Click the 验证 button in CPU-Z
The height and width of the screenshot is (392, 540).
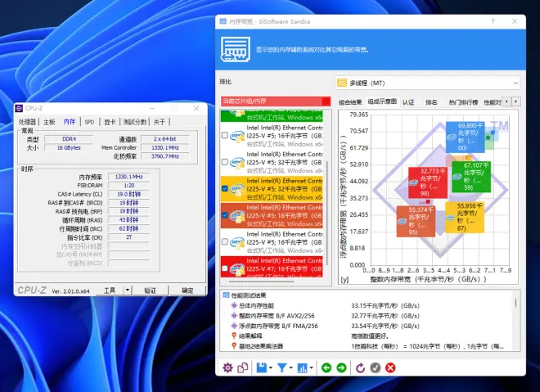pyautogui.click(x=150, y=291)
